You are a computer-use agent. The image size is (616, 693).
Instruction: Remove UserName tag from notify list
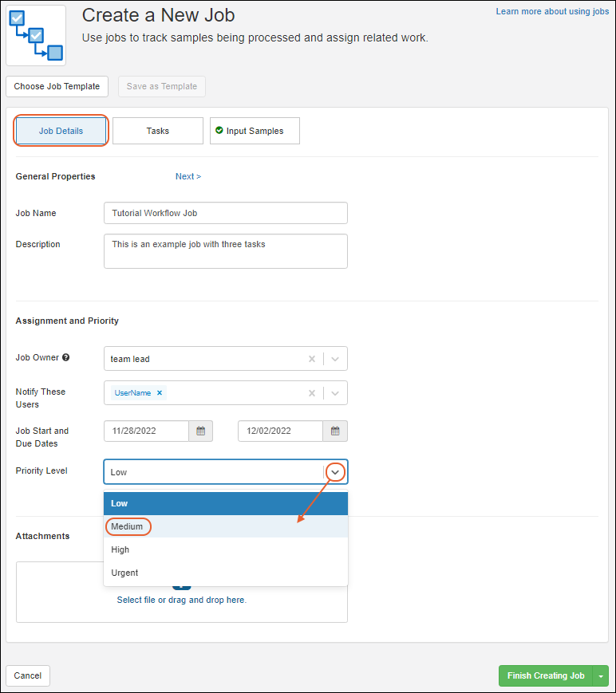(x=160, y=393)
